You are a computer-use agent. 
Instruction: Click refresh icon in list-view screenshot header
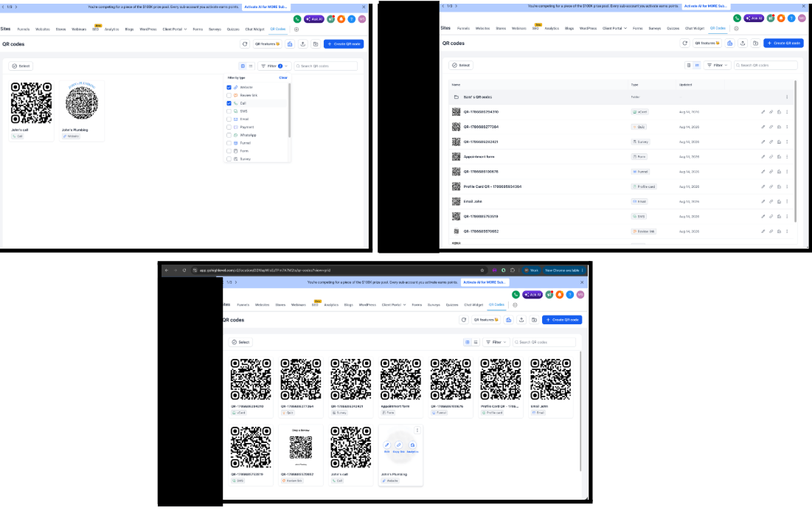684,43
